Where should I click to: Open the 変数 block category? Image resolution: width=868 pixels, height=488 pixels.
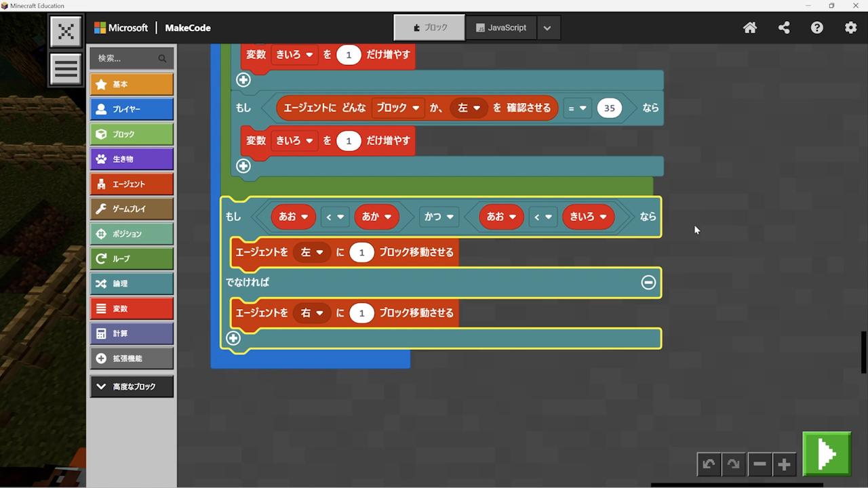click(132, 308)
